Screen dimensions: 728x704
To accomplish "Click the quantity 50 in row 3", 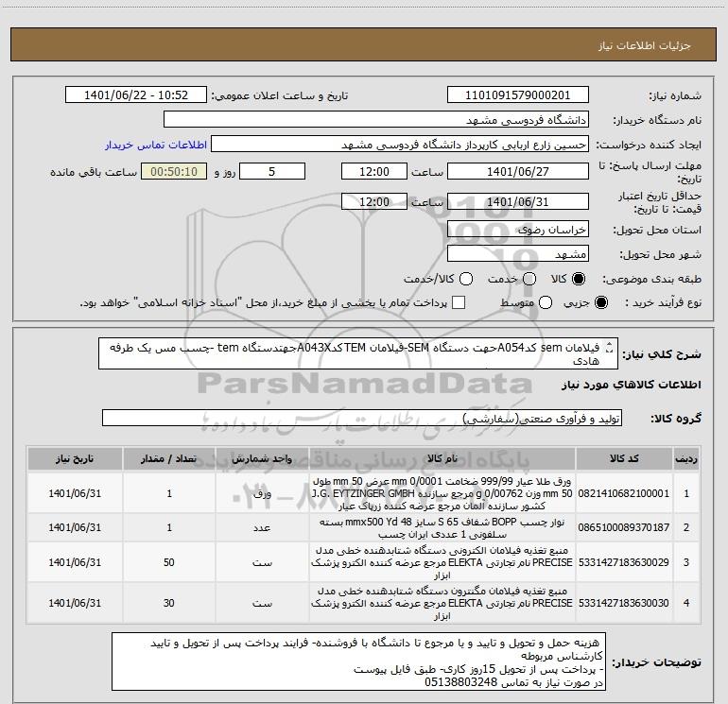I will (169, 562).
